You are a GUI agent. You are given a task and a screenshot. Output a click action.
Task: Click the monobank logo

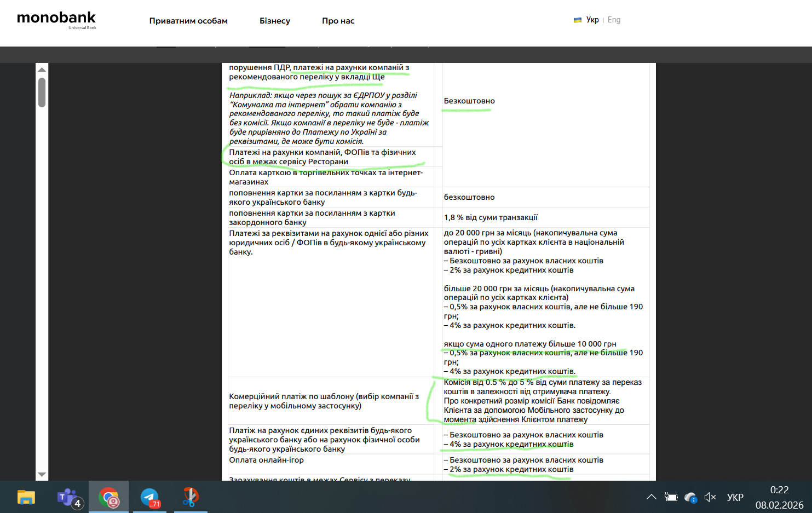pos(56,19)
